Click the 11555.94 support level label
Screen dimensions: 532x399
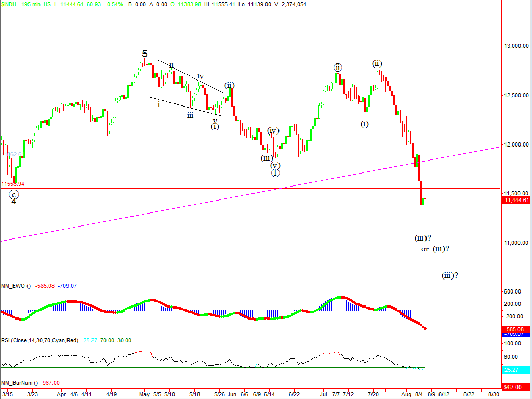click(12, 184)
